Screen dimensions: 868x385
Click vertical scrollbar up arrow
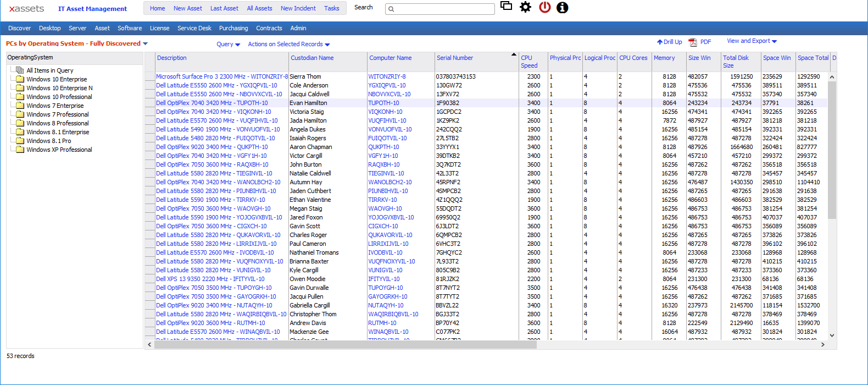pos(832,77)
